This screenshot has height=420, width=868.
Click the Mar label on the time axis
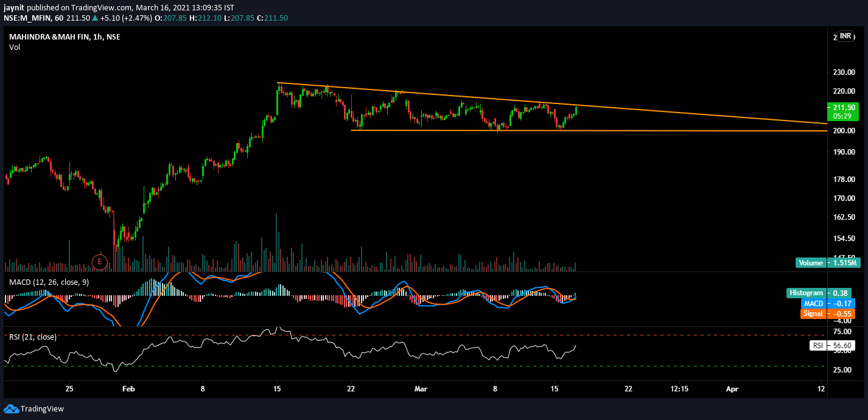click(x=421, y=388)
